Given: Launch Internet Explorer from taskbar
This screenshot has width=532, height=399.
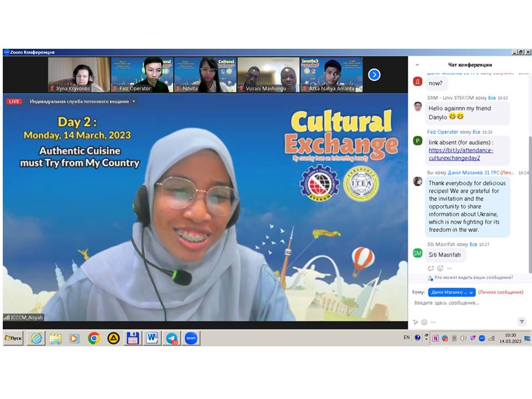Looking at the screenshot, I should [x=37, y=338].
